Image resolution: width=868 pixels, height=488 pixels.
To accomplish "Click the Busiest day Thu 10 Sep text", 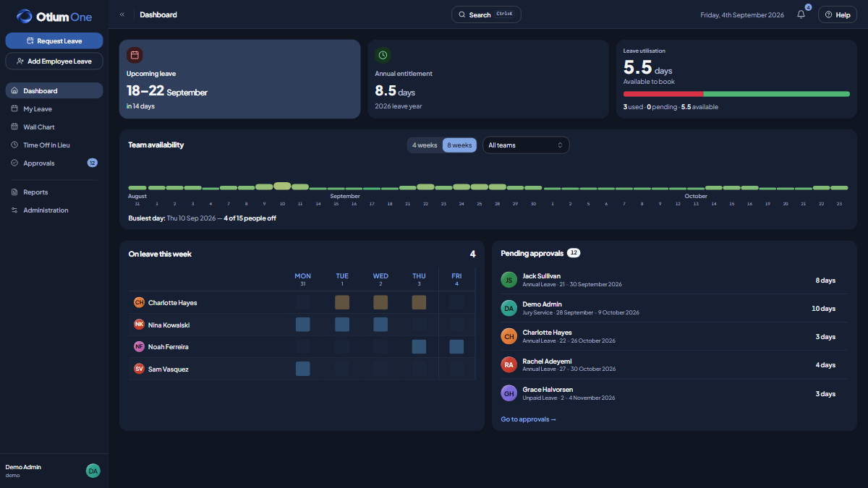I will 202,218.
